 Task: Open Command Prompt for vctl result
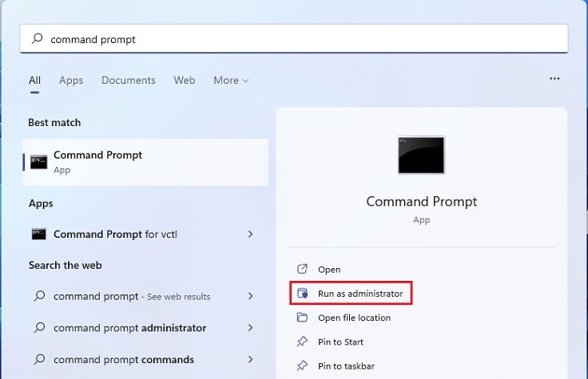coord(145,234)
